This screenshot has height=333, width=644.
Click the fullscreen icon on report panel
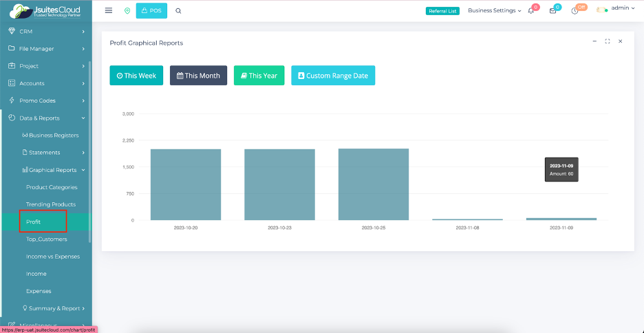(x=608, y=41)
